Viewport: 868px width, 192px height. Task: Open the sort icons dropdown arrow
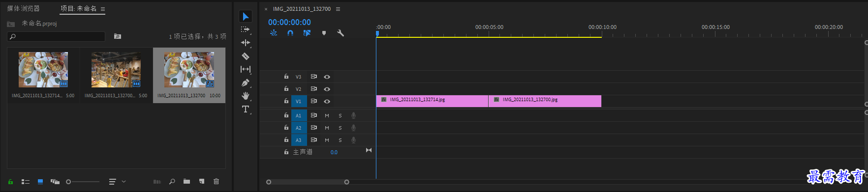(x=124, y=182)
